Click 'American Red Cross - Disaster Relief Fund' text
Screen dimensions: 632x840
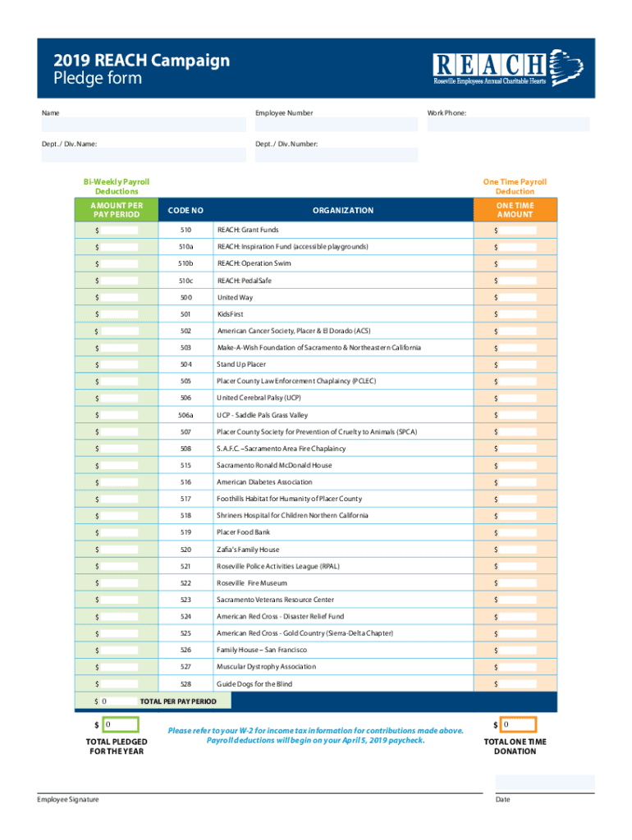tap(281, 617)
